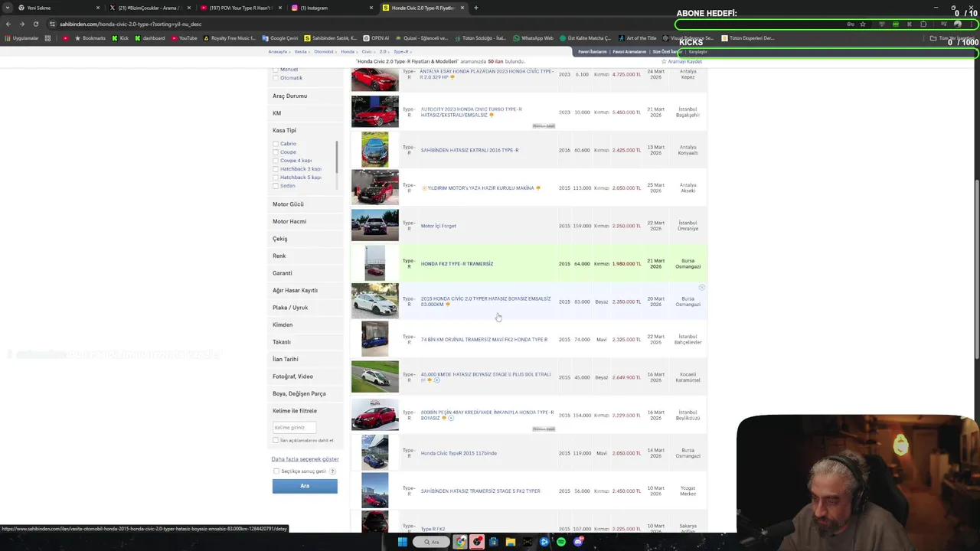The width and height of the screenshot is (980, 551).
Task: Bookmark this page with the star icon
Action: tap(863, 24)
